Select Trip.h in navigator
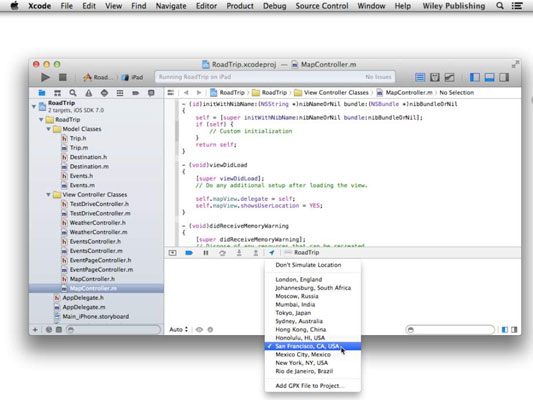 tap(78, 138)
